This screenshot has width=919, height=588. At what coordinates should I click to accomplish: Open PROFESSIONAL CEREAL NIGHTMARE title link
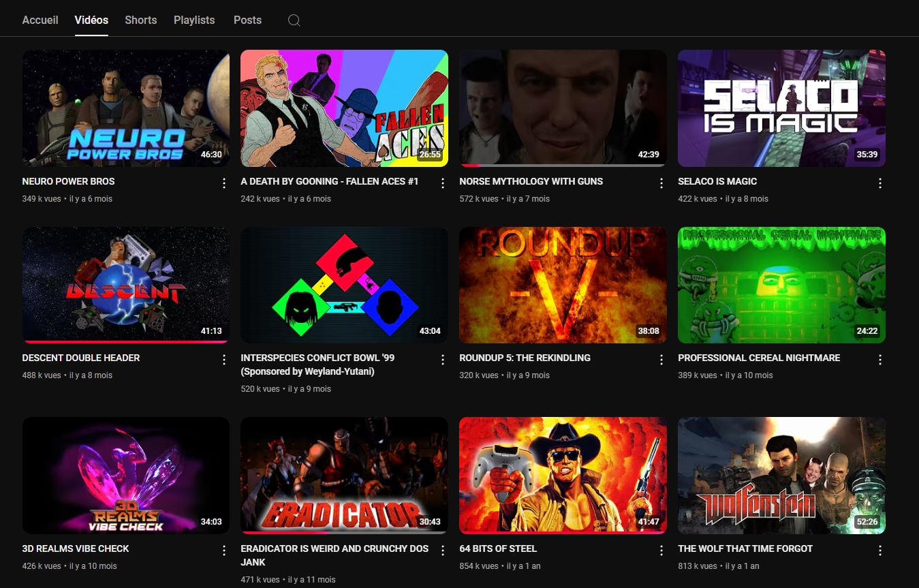(759, 358)
